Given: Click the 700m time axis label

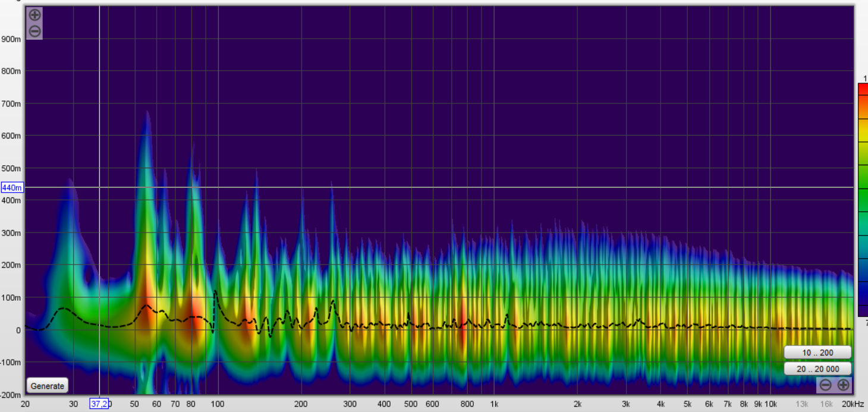Looking at the screenshot, I should point(11,103).
